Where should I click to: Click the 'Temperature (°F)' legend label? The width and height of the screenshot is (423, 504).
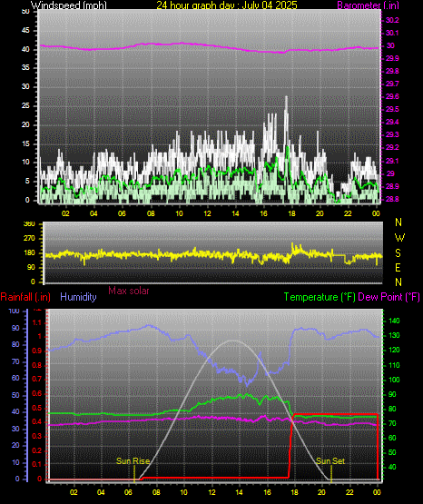[x=320, y=297]
